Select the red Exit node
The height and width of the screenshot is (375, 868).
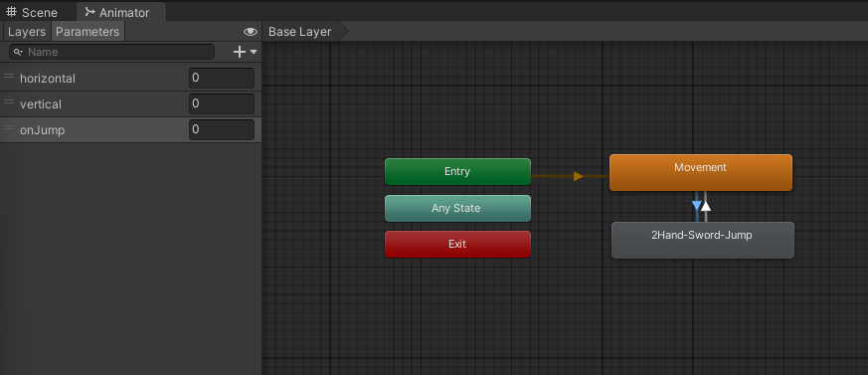(457, 245)
